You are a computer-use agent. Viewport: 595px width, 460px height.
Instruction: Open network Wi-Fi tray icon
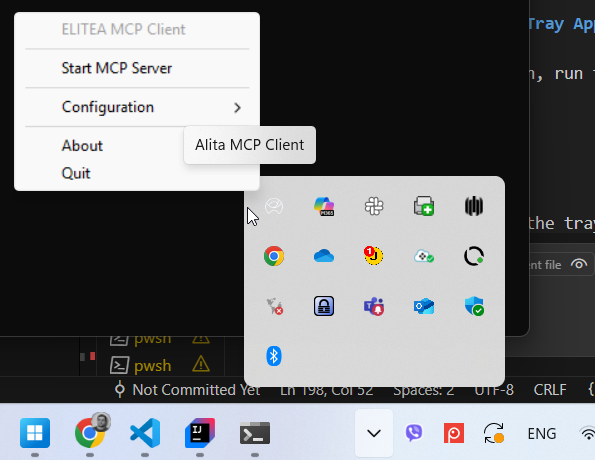coord(587,433)
